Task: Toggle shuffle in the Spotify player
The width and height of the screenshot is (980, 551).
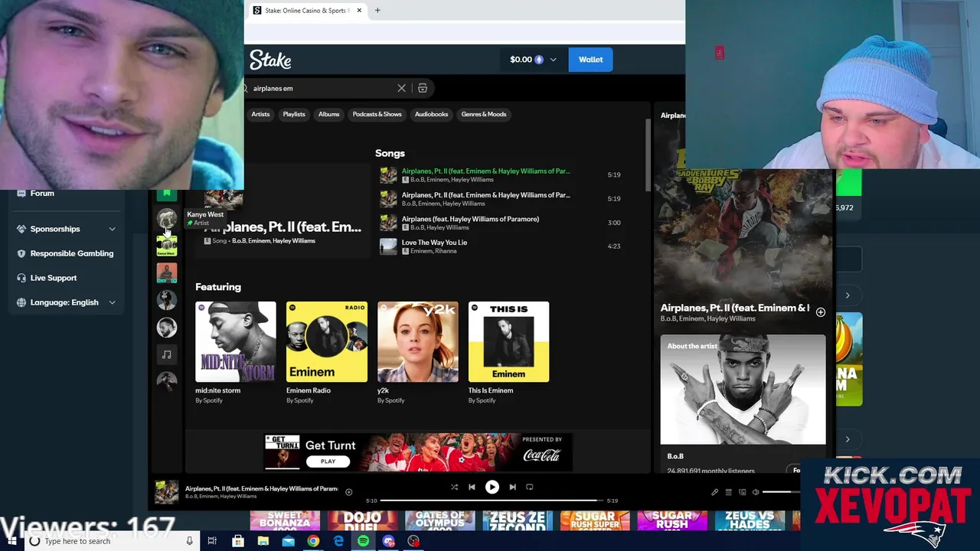Action: pyautogui.click(x=454, y=487)
